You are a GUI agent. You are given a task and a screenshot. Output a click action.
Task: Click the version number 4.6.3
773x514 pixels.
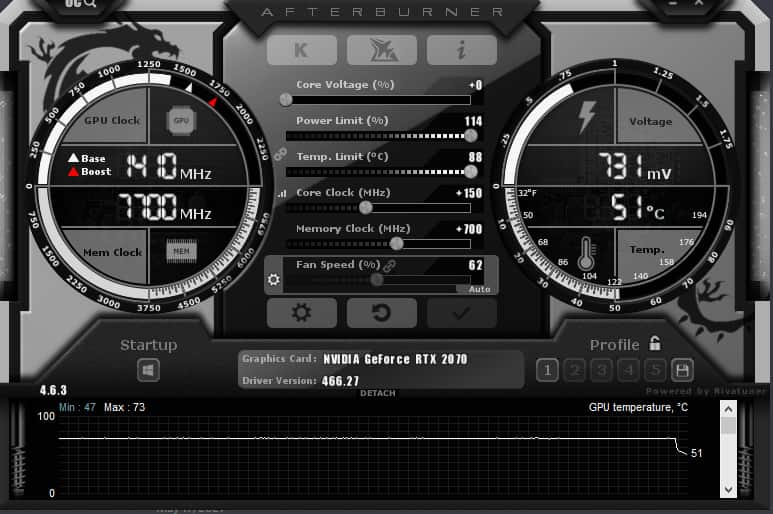click(53, 391)
